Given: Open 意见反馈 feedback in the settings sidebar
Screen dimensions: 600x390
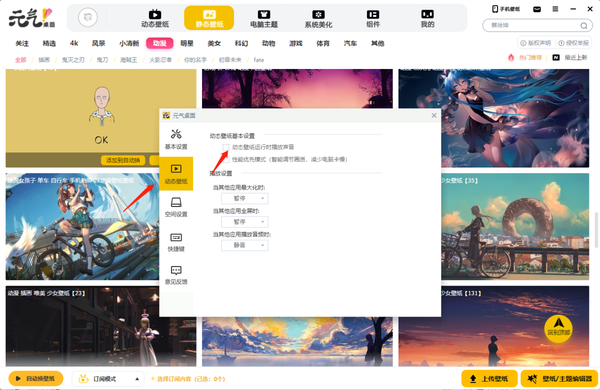Looking at the screenshot, I should pyautogui.click(x=176, y=275).
